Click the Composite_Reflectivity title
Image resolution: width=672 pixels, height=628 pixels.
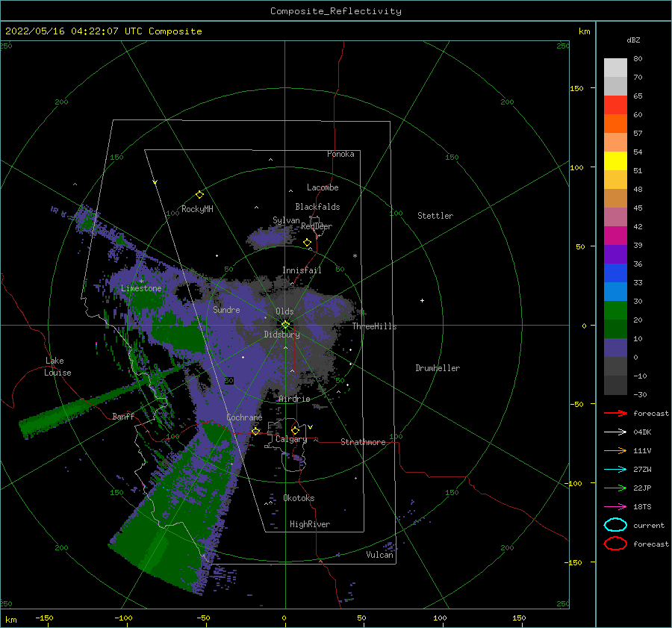pos(336,11)
